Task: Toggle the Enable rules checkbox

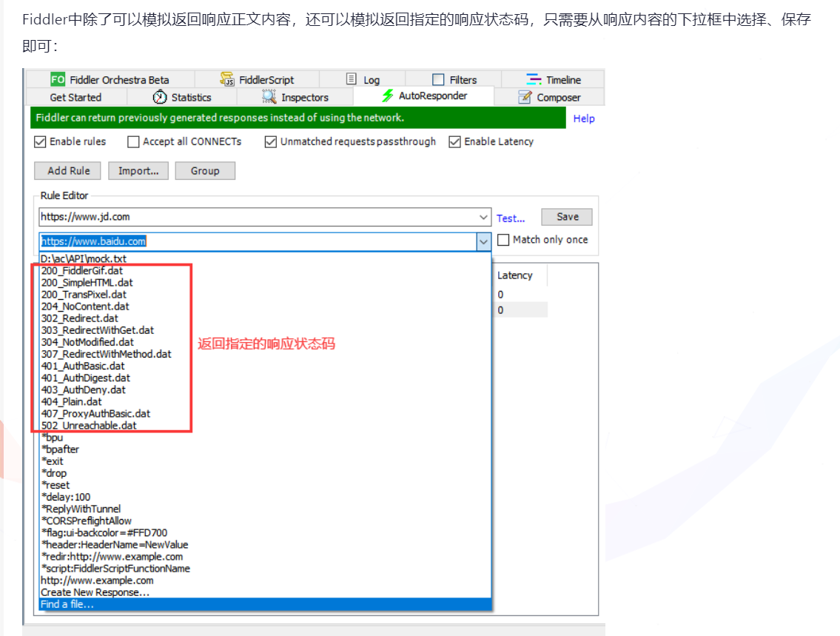Action: 40,142
